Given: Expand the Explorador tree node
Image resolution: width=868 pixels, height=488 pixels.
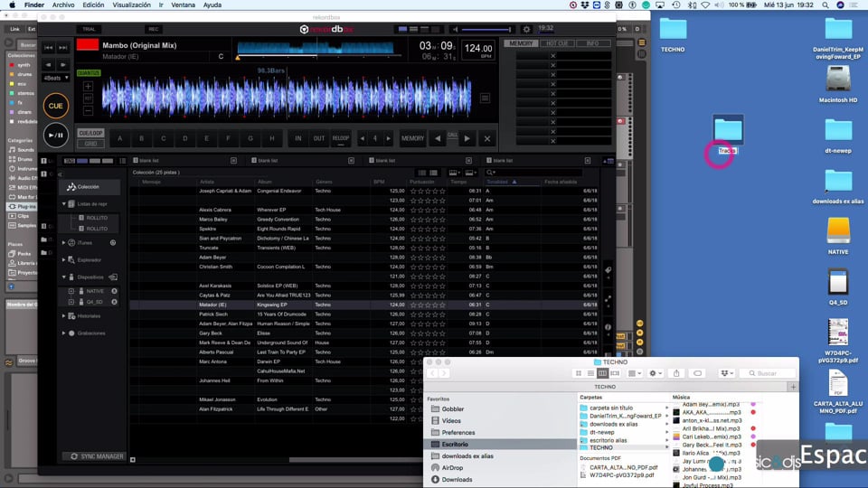Looking at the screenshot, I should pos(63,259).
